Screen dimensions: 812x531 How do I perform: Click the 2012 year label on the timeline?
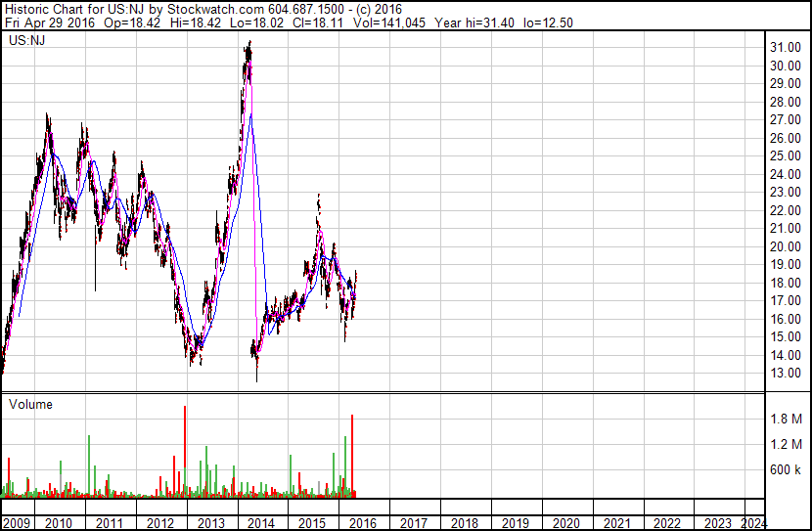coord(160,523)
